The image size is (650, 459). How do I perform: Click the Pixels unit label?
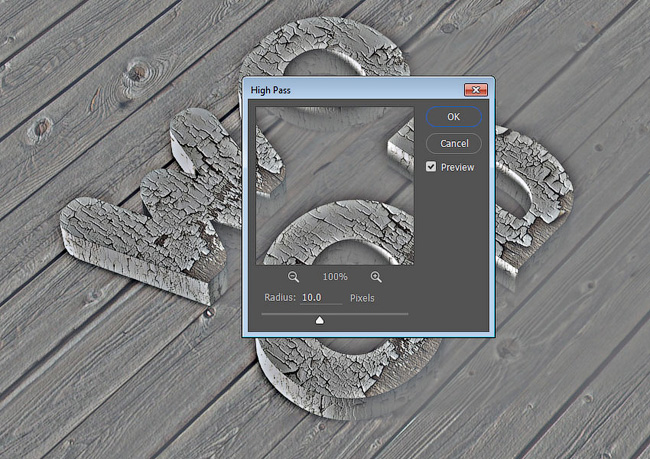(362, 298)
